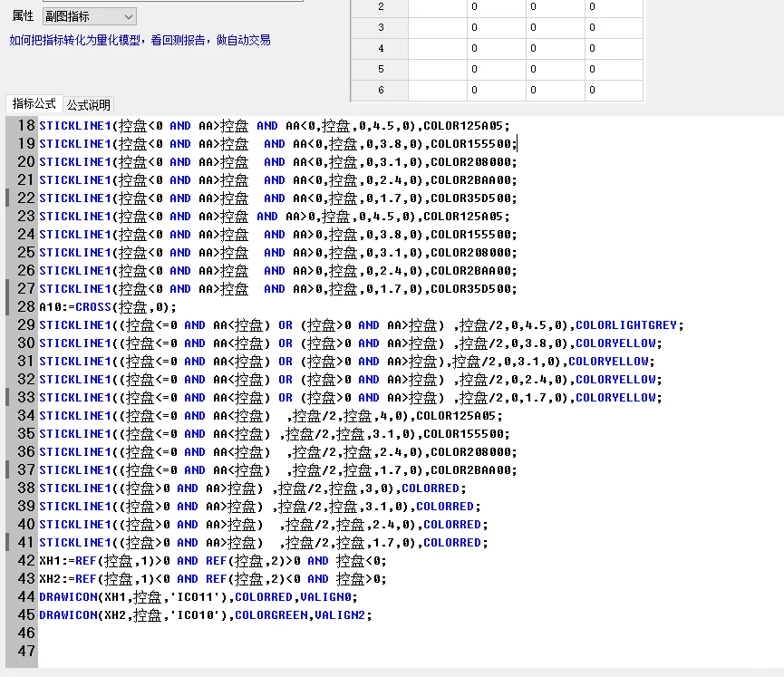The width and height of the screenshot is (784, 677).
Task: Click COLORRED on line 38
Action: [430, 488]
